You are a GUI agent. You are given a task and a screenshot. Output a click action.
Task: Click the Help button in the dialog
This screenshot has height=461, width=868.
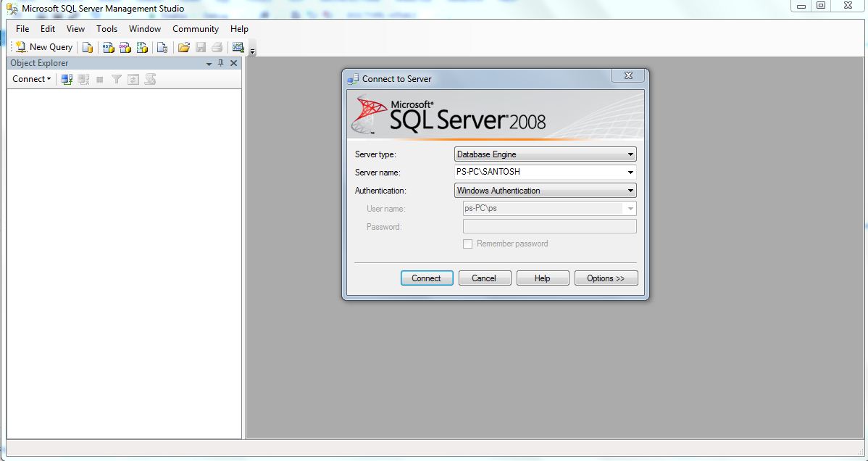(543, 278)
